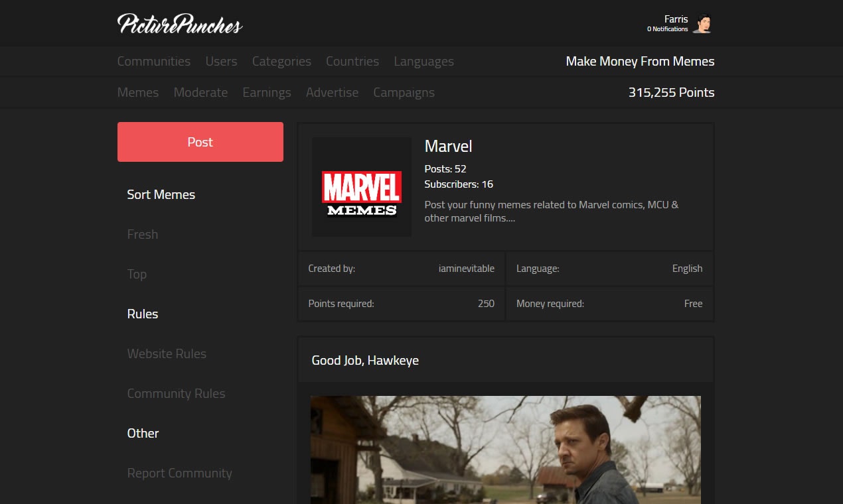The image size is (843, 504).
Task: Open the Languages page
Action: tap(423, 61)
